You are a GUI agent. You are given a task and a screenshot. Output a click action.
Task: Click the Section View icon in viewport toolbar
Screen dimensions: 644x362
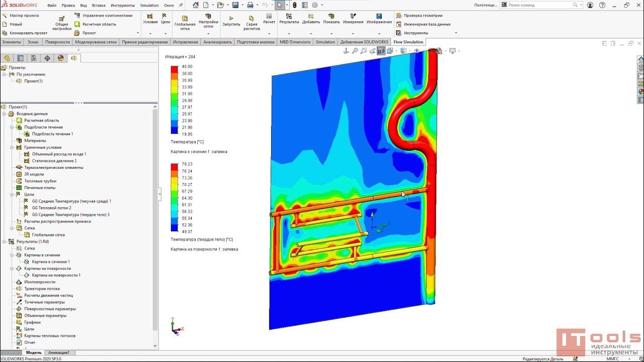click(381, 51)
